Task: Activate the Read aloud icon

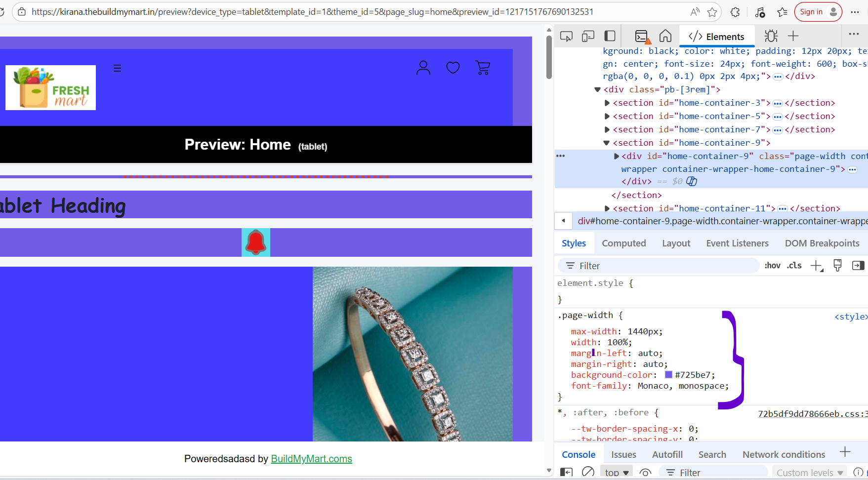Action: pyautogui.click(x=695, y=12)
